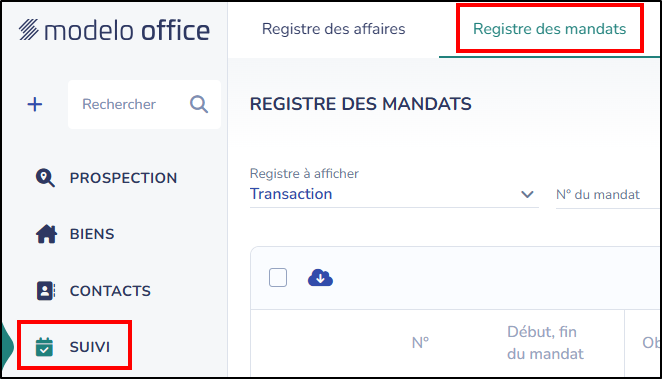Image resolution: width=662 pixels, height=379 pixels.
Task: Click the modelo office logo
Action: pos(114,30)
